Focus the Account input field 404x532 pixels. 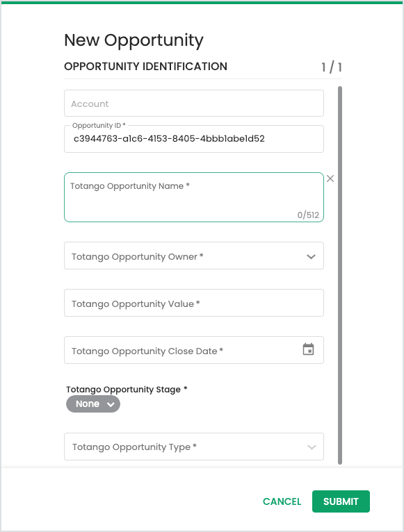coord(194,103)
